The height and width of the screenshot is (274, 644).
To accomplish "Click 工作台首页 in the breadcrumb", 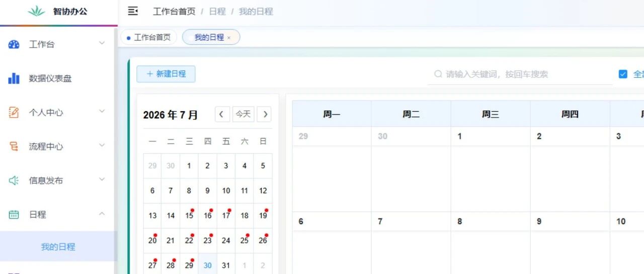I will (x=174, y=11).
